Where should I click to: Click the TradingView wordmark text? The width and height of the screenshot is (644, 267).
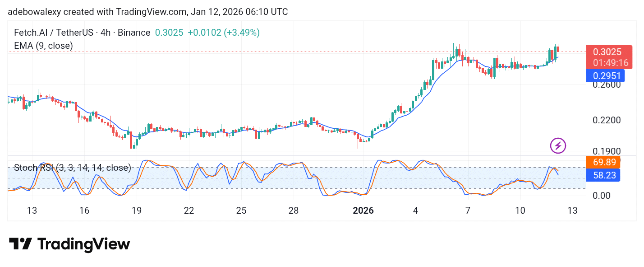coord(83,244)
